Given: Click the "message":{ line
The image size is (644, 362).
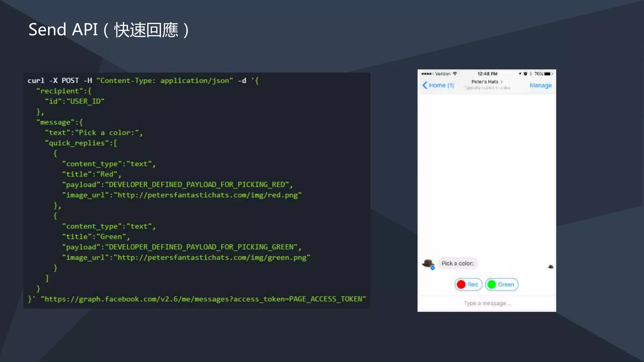Looking at the screenshot, I should coord(60,122).
